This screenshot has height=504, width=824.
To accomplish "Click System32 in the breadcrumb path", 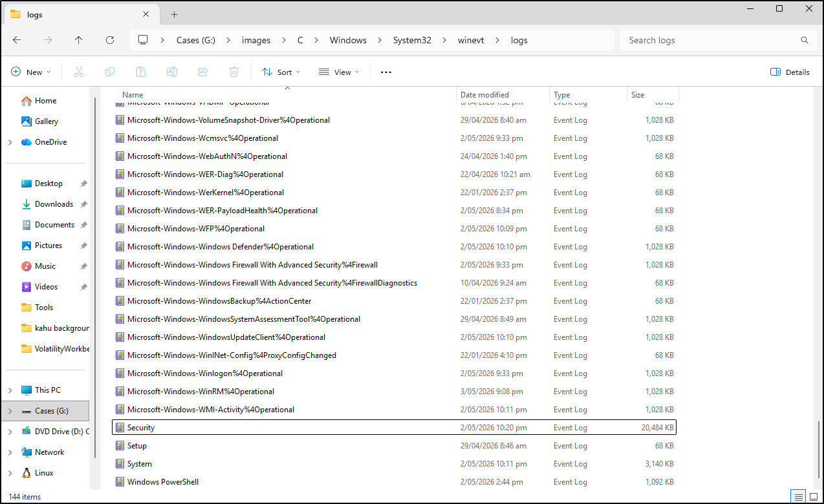I will 412,40.
